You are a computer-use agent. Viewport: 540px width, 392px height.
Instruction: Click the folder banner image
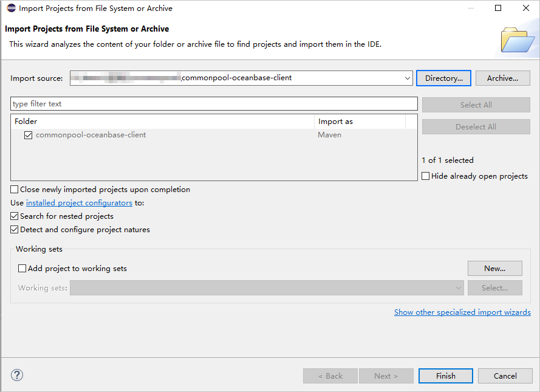tap(516, 40)
